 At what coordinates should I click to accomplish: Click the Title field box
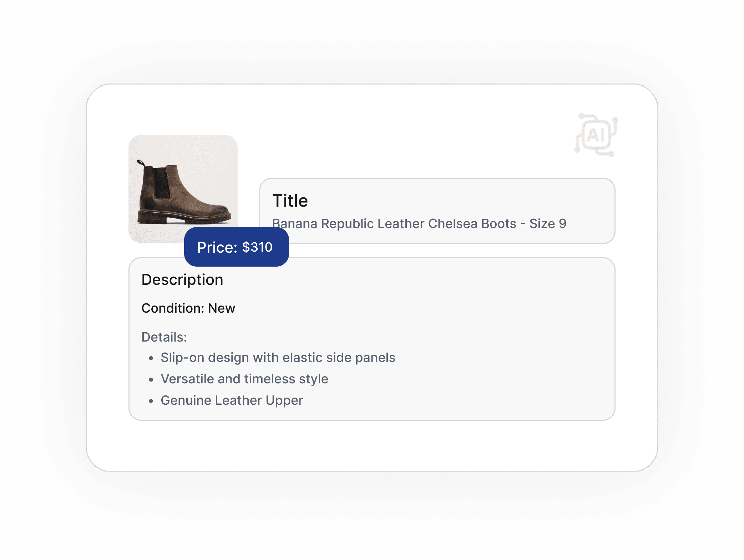(437, 211)
